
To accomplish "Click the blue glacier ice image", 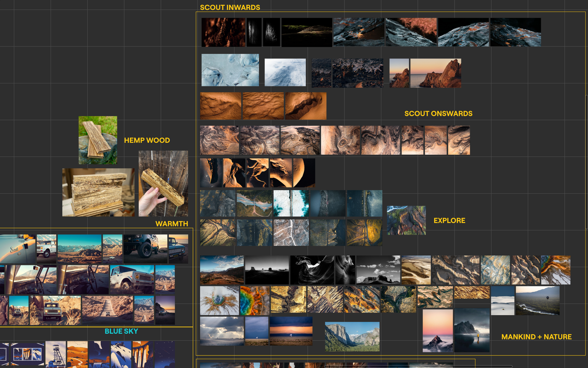I will [230, 70].
